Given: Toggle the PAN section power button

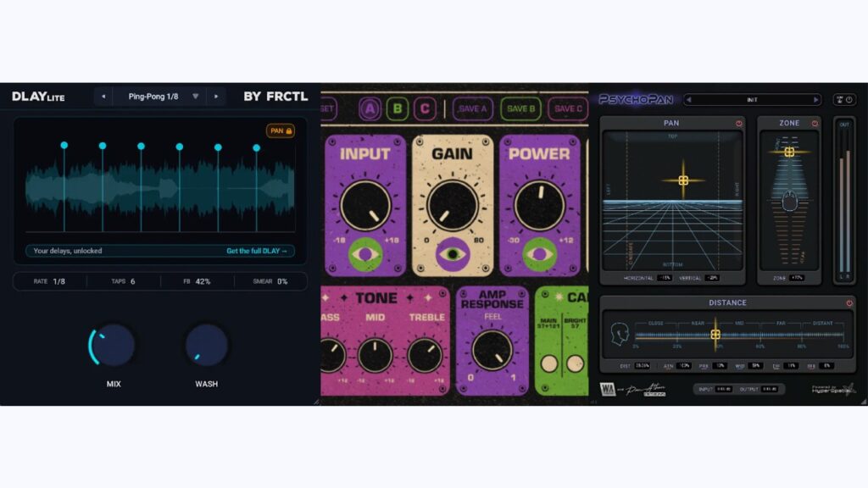Looking at the screenshot, I should [738, 124].
